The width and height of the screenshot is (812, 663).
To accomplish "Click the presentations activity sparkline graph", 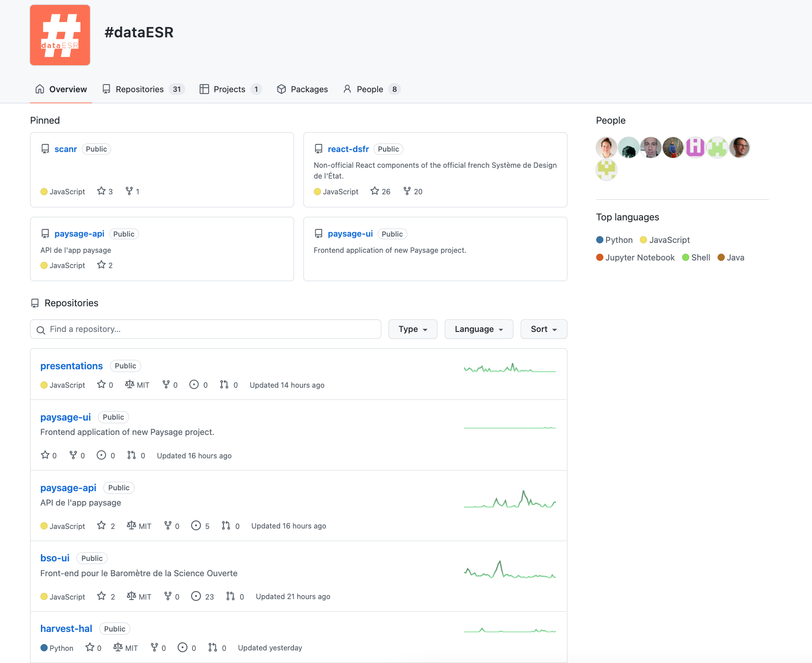I will click(x=510, y=368).
